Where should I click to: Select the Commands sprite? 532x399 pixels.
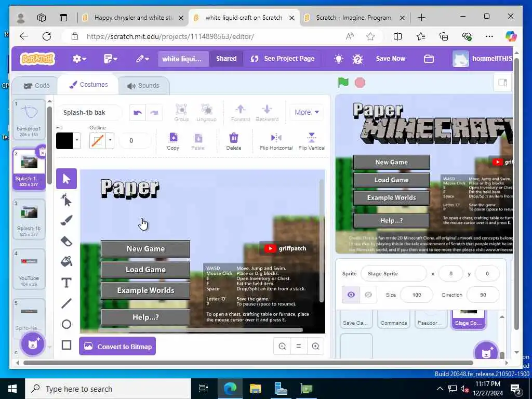click(394, 318)
